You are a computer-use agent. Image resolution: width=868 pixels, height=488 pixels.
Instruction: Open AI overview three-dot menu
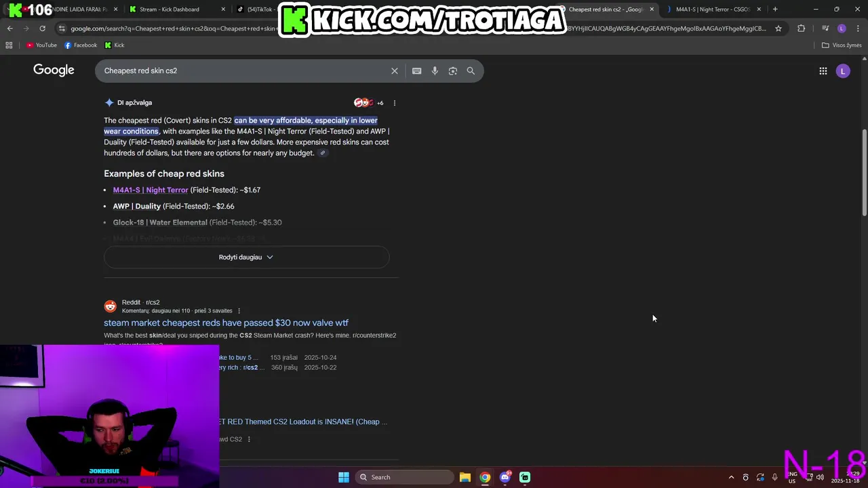(x=394, y=103)
